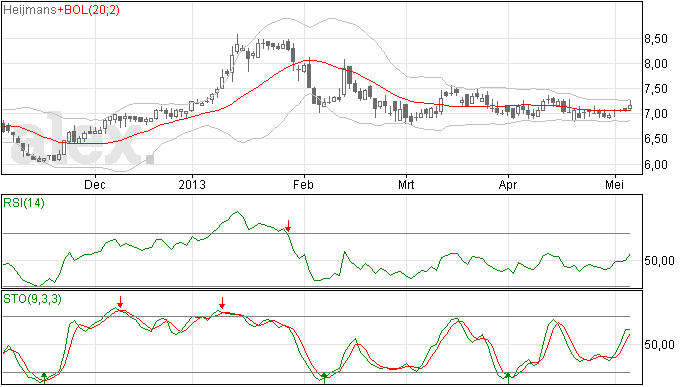Screen dimensions: 690x387
Task: Click the November green buy arrow on STO panel
Action: [44, 377]
